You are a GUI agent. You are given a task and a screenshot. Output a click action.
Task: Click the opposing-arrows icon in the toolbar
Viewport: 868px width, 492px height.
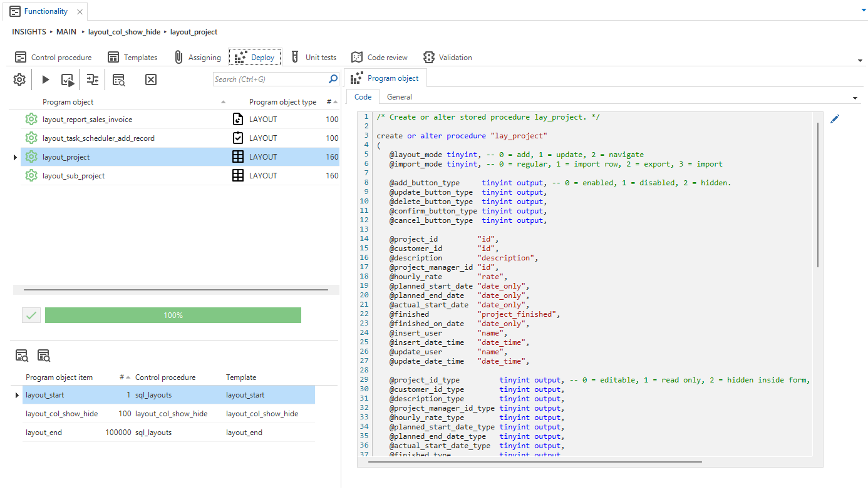pos(93,79)
